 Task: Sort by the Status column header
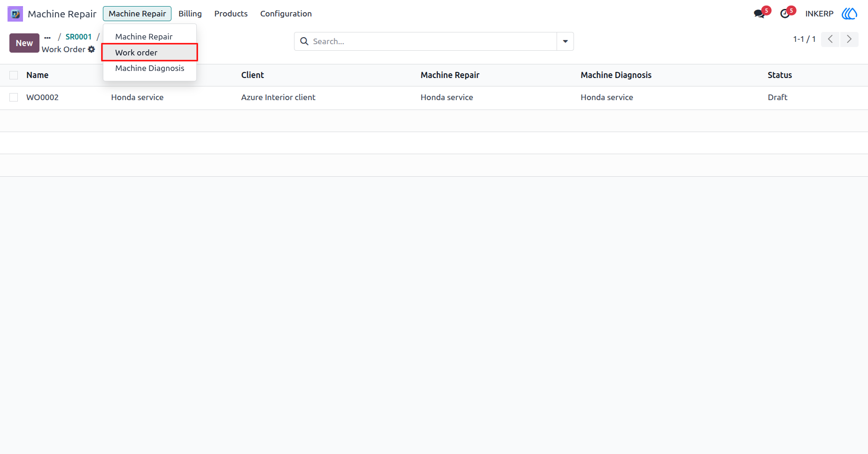[x=780, y=75]
